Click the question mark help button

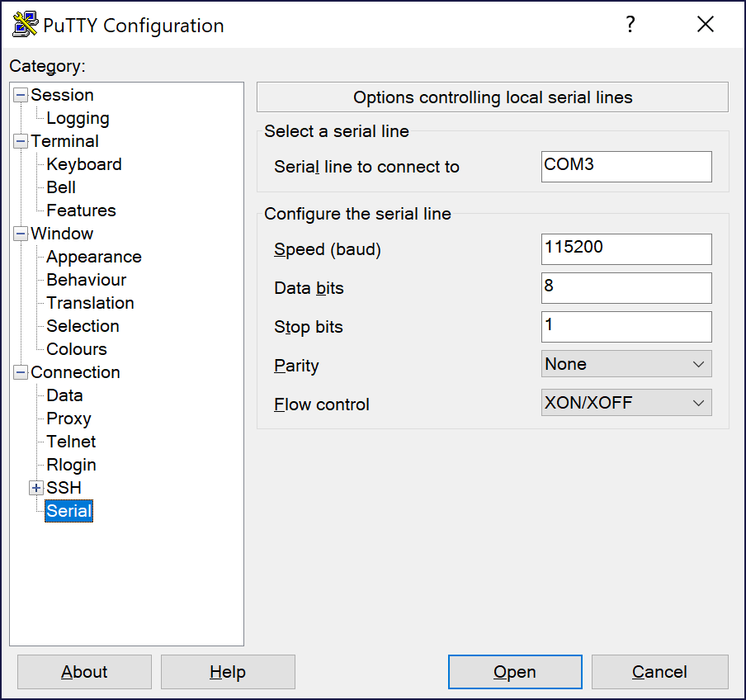point(630,24)
